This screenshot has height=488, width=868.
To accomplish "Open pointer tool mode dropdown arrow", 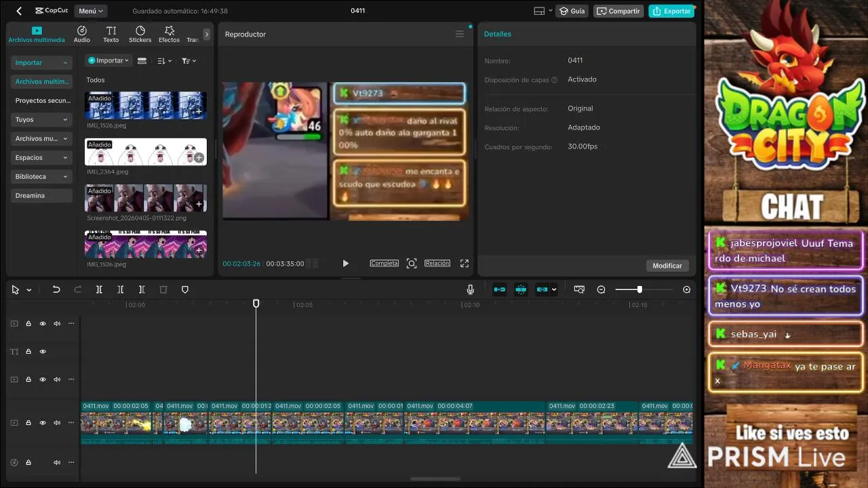I will coord(29,290).
